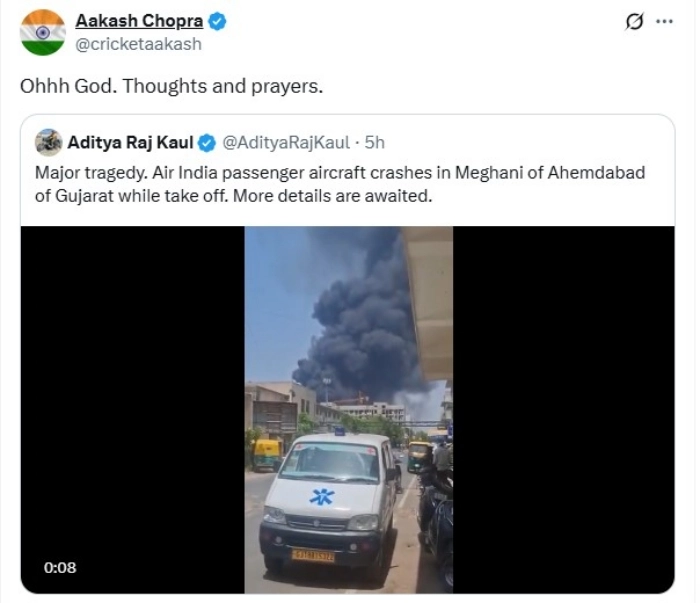The width and height of the screenshot is (700, 603).
Task: Open the three-dot more options menu
Action: [x=664, y=22]
